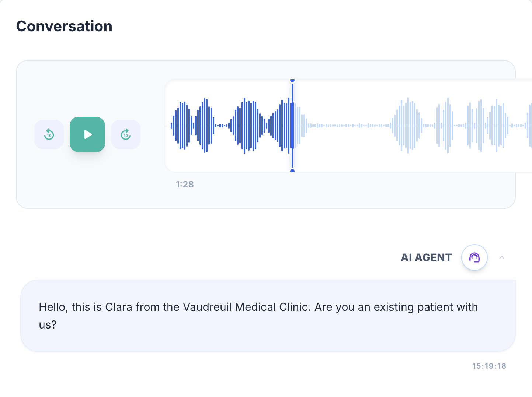Image resolution: width=532 pixels, height=397 pixels.
Task: Select the Clara greeting message bubble
Action: click(x=268, y=316)
